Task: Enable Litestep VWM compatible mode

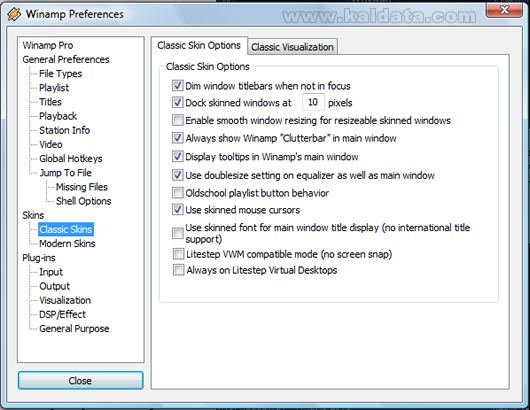Action: (178, 254)
